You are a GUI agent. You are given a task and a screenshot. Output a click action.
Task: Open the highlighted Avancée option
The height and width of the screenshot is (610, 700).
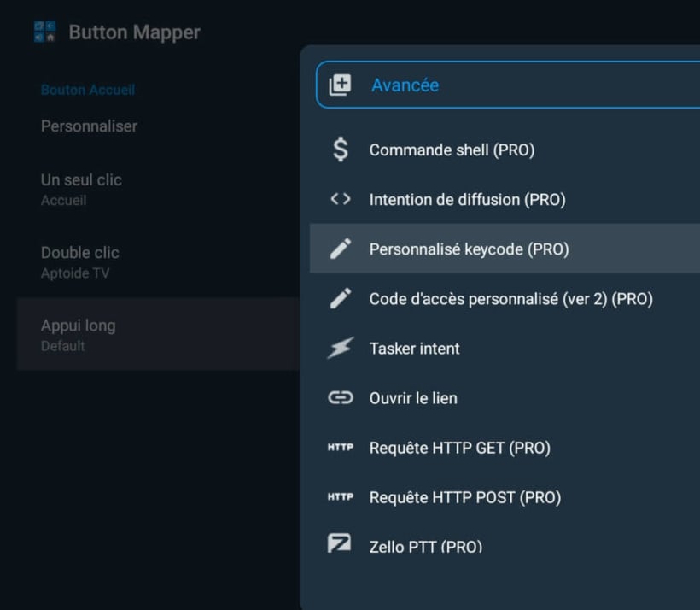[405, 85]
